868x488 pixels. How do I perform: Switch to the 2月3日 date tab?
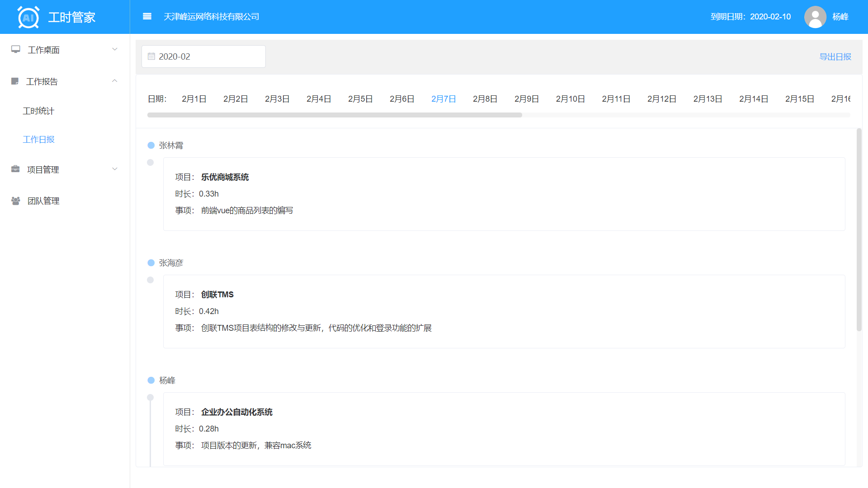click(277, 99)
